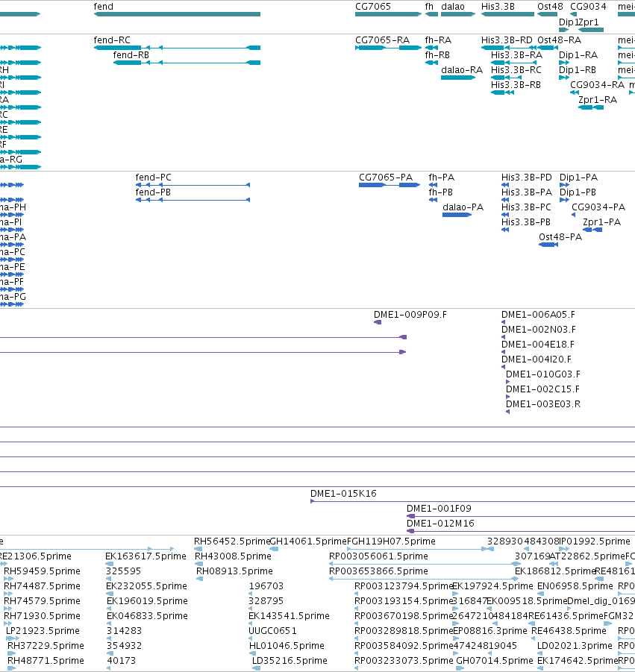Image resolution: width=635 pixels, height=672 pixels.
Task: Select the RH43008.5prime EST label
Action: click(233, 556)
